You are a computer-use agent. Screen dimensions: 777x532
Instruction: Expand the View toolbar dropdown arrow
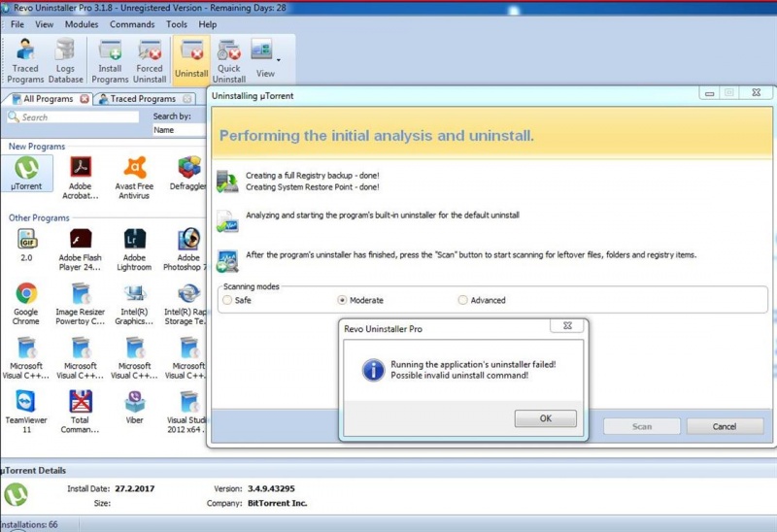pyautogui.click(x=279, y=60)
